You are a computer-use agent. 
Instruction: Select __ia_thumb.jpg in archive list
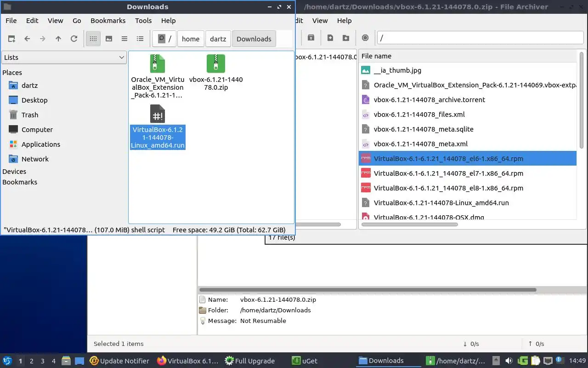[x=467, y=70]
